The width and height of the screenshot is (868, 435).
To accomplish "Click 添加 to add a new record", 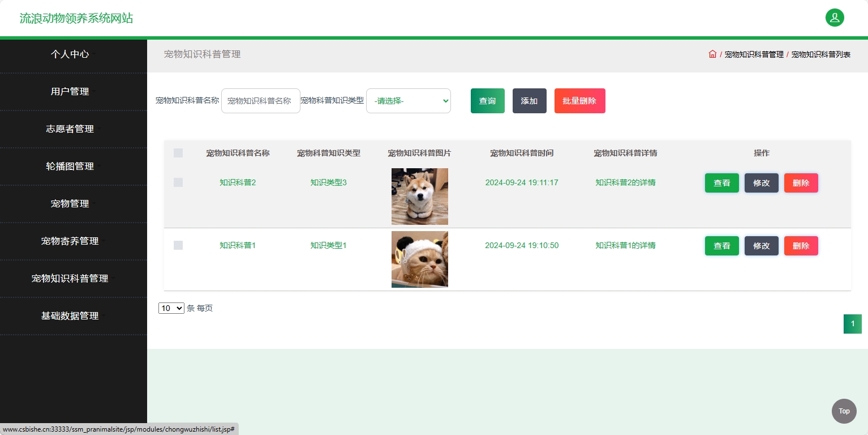I will pos(529,100).
